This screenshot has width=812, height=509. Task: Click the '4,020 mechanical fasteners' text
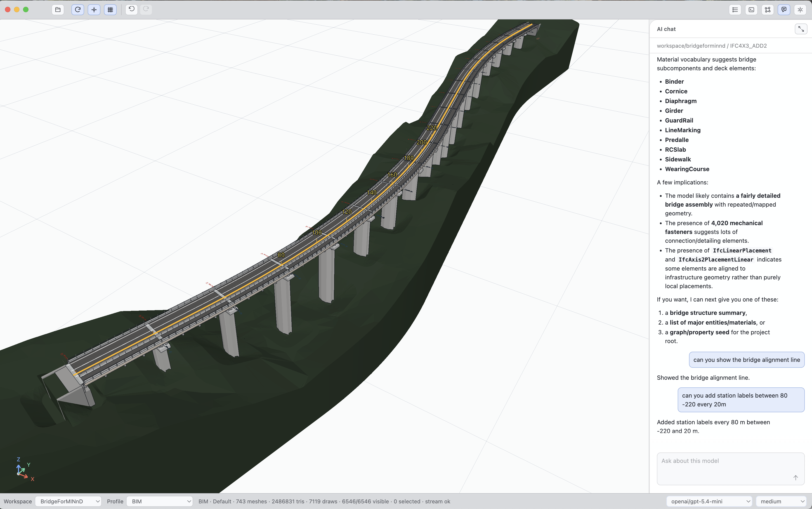714,228
